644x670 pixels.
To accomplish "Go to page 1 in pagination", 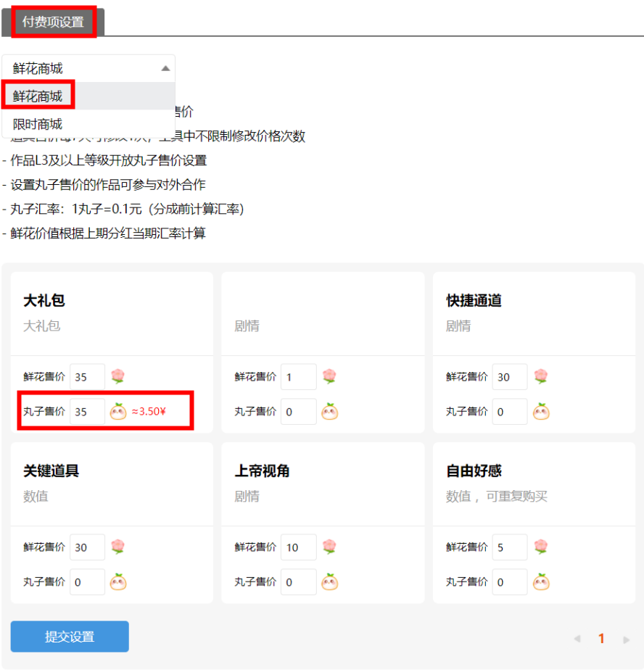I will coord(601,639).
